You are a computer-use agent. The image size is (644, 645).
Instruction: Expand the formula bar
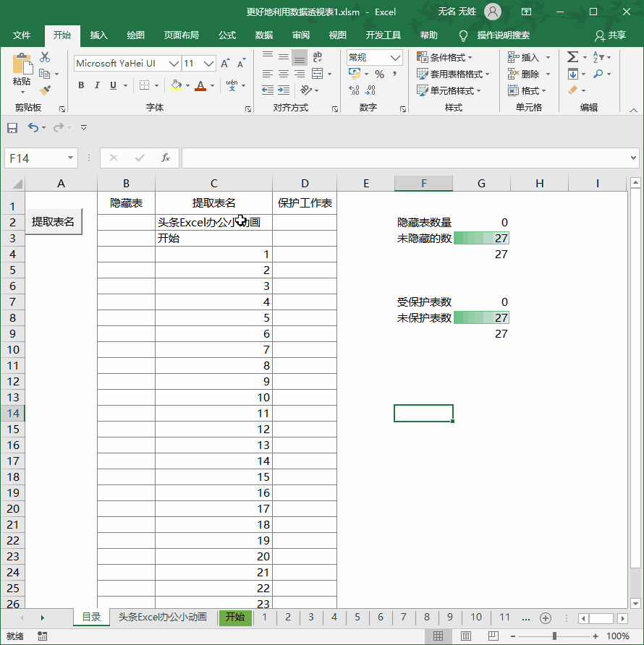coord(633,158)
